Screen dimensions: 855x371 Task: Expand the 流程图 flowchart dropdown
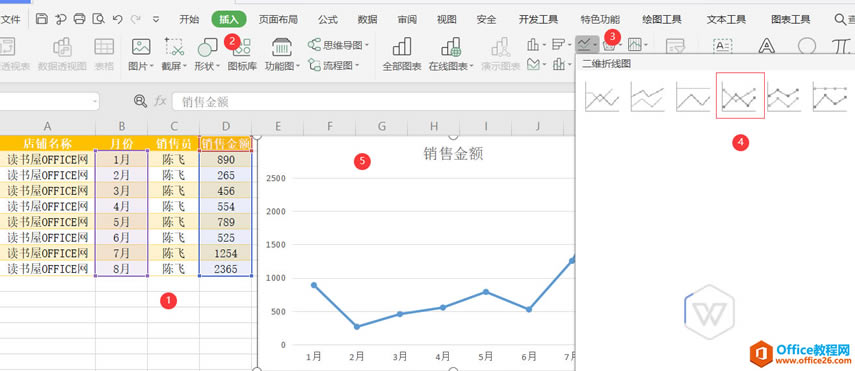coord(334,66)
